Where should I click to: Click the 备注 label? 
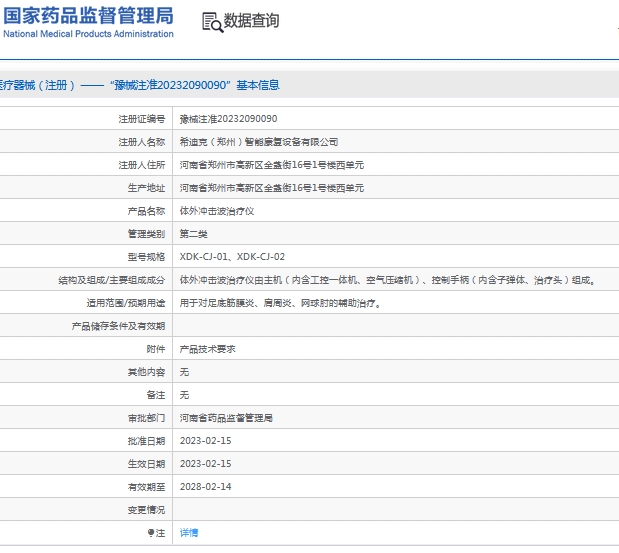[156, 395]
